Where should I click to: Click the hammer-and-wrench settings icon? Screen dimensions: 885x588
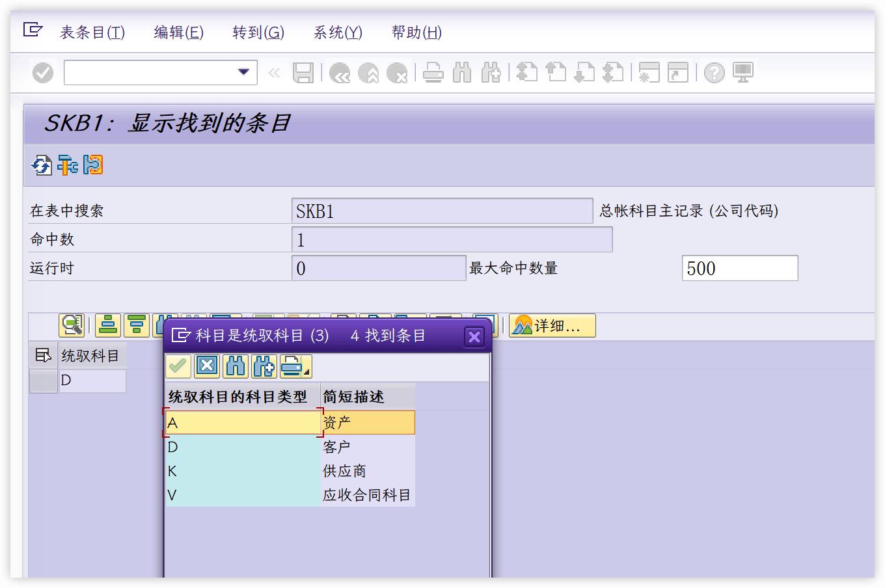coord(66,165)
